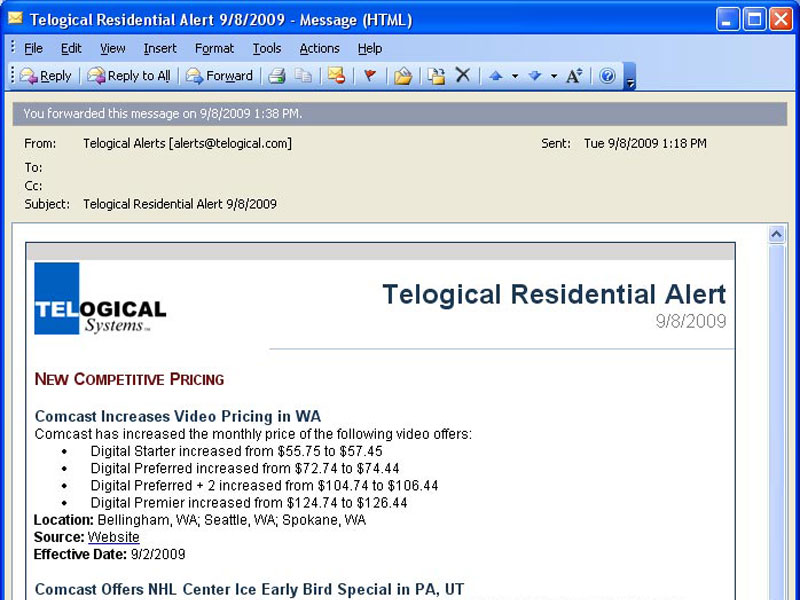Flag message with the red flag icon
The height and width of the screenshot is (600, 800).
(370, 76)
